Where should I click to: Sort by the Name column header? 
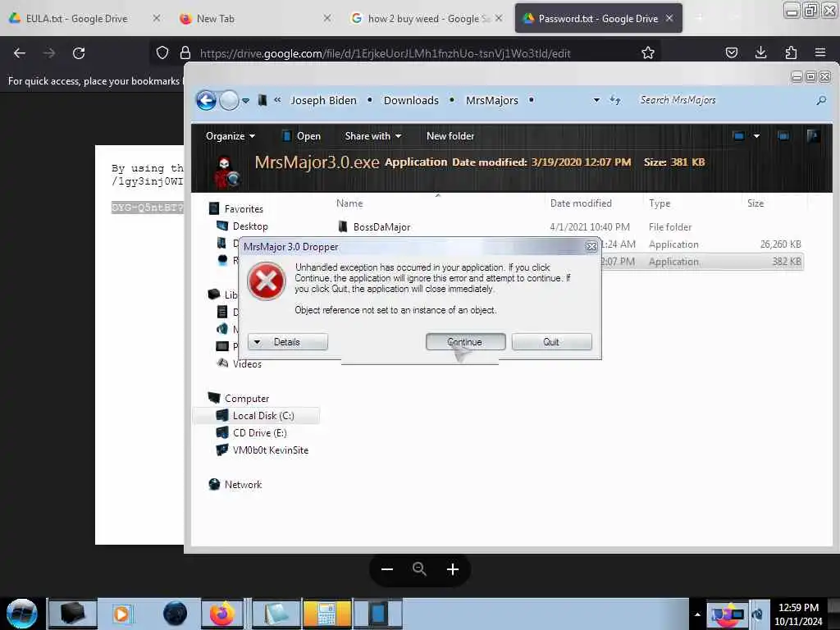[349, 203]
